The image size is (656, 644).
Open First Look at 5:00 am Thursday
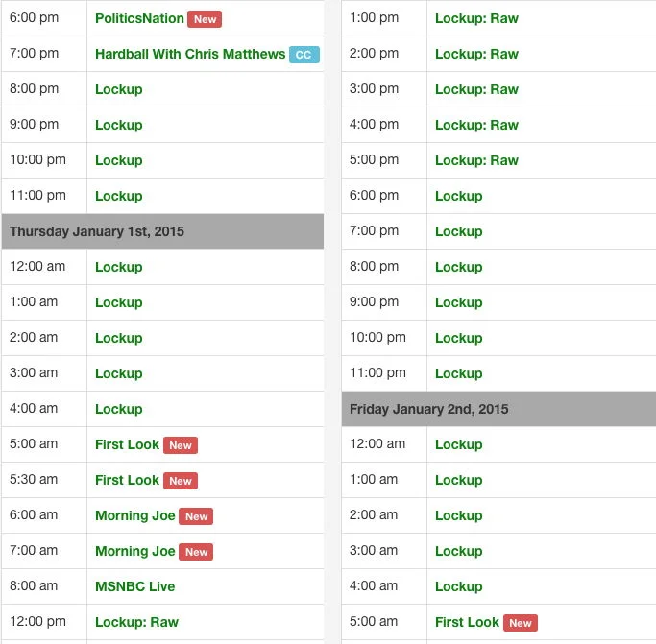click(x=127, y=444)
